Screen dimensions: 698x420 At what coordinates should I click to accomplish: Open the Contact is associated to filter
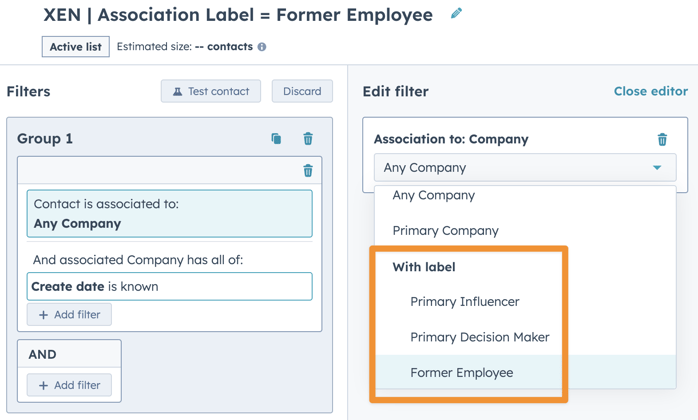pyautogui.click(x=169, y=214)
